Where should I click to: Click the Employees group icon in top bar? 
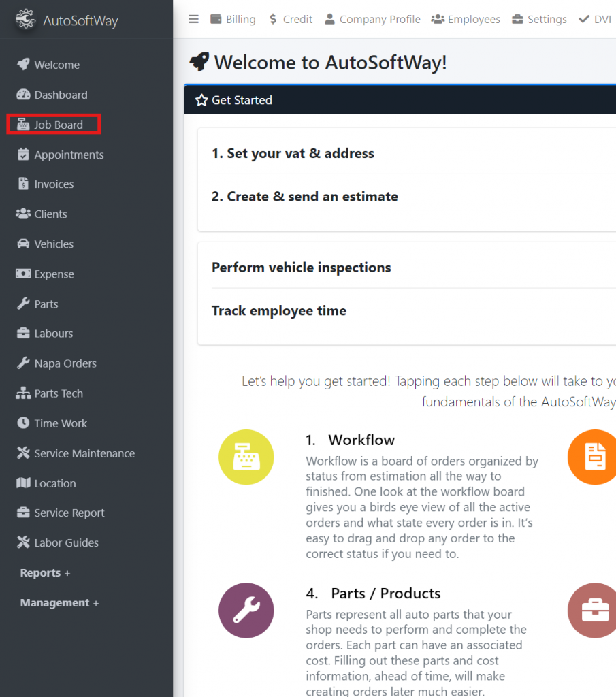438,19
